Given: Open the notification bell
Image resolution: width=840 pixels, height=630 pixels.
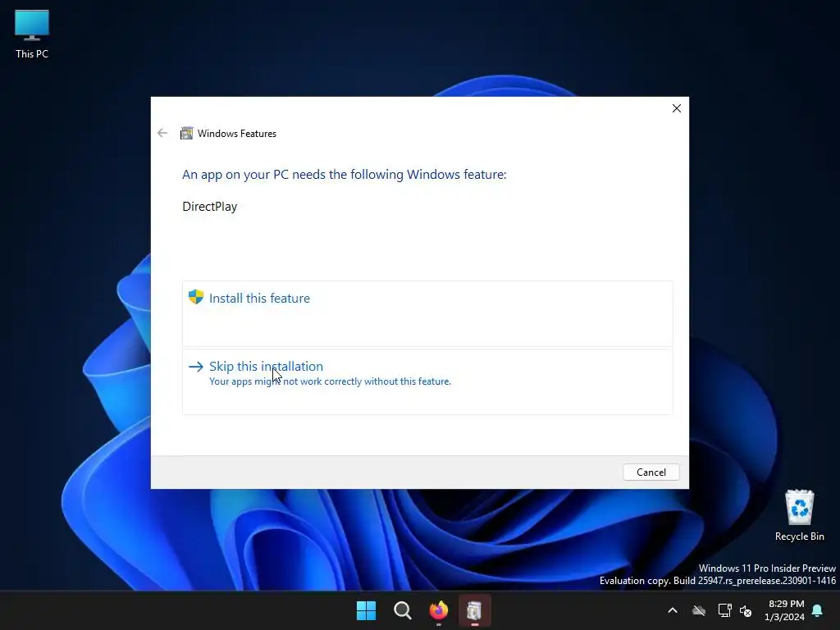Looking at the screenshot, I should 818,610.
